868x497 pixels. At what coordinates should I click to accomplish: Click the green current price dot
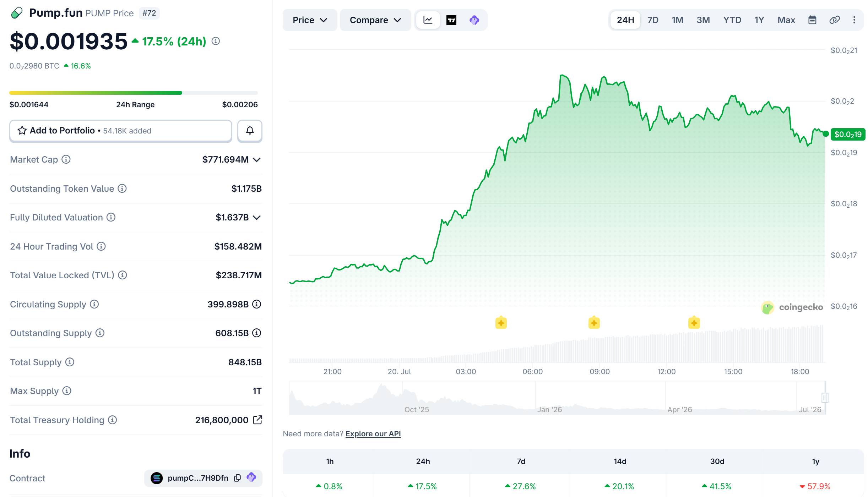point(826,134)
